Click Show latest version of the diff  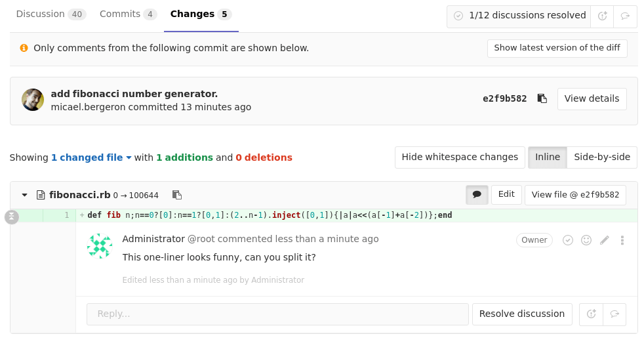[557, 48]
